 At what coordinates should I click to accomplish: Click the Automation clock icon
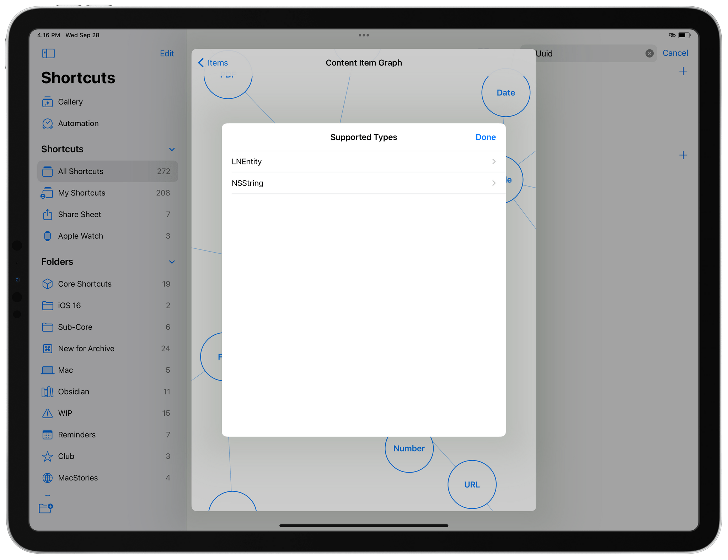(x=47, y=123)
